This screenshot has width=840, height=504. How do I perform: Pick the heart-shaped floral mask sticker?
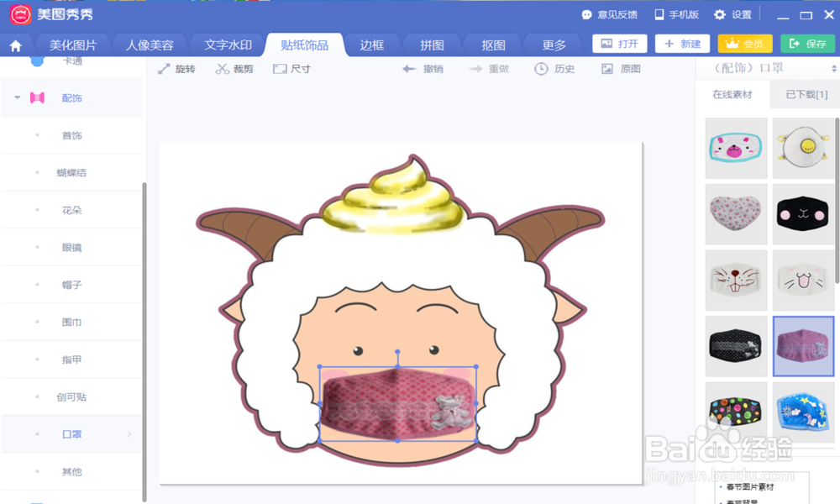[x=736, y=214]
